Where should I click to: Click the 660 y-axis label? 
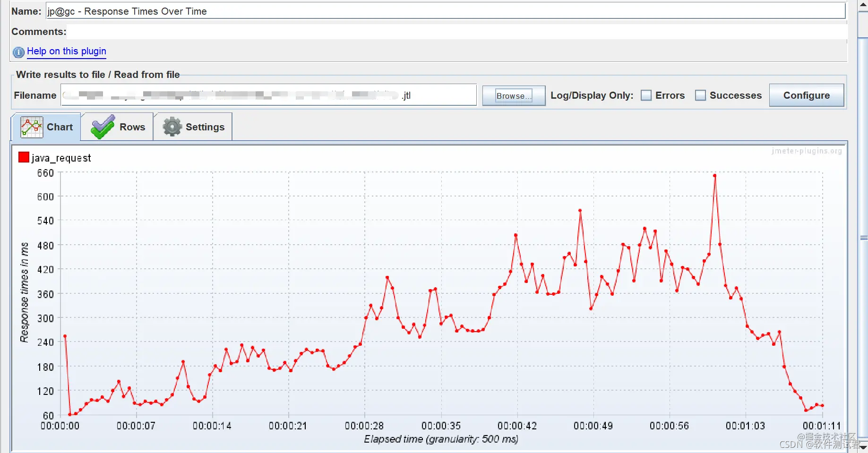point(45,173)
